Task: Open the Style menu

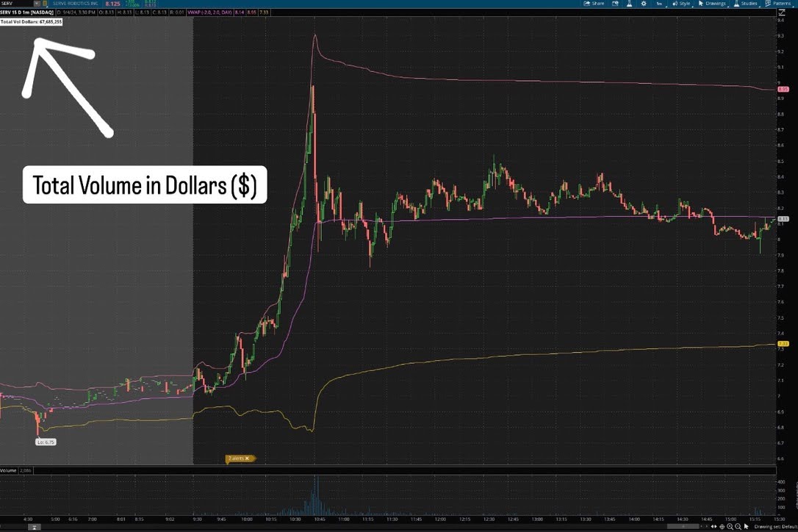Action: [682, 4]
